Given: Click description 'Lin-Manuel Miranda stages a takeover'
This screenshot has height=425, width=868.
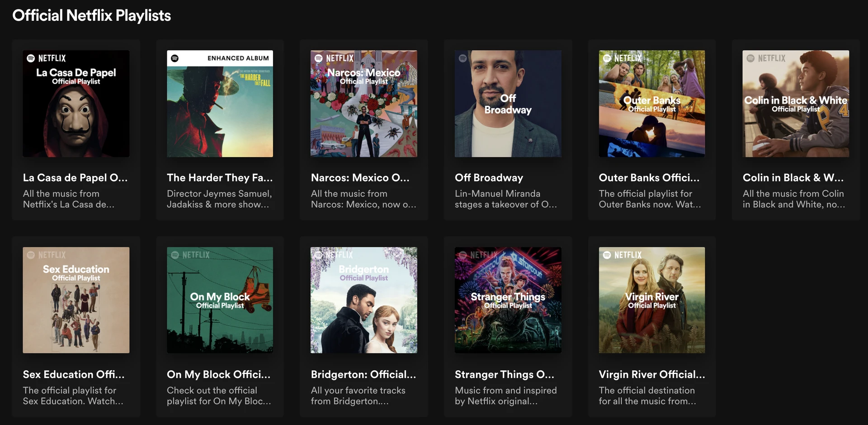Looking at the screenshot, I should [506, 199].
